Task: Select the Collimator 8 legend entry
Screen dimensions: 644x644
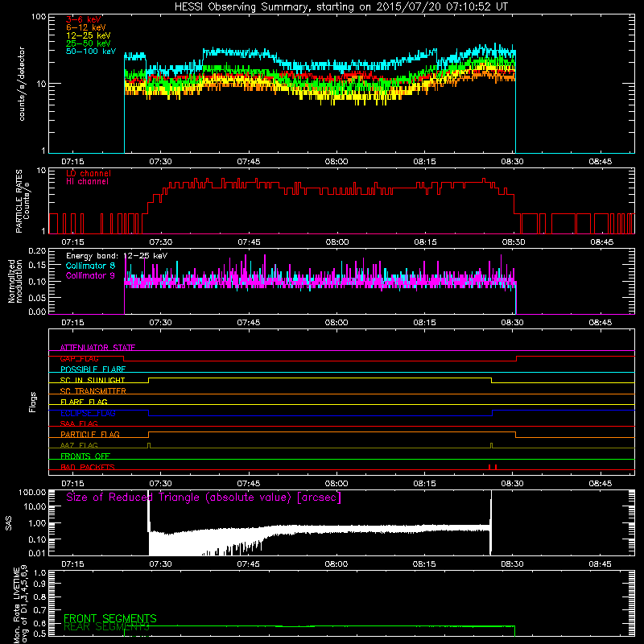Action: click(x=90, y=266)
